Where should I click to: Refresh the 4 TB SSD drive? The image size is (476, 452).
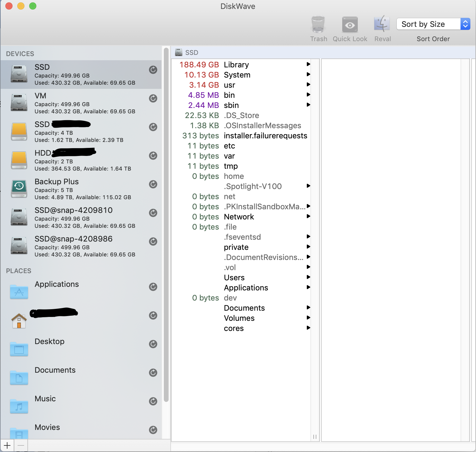153,127
